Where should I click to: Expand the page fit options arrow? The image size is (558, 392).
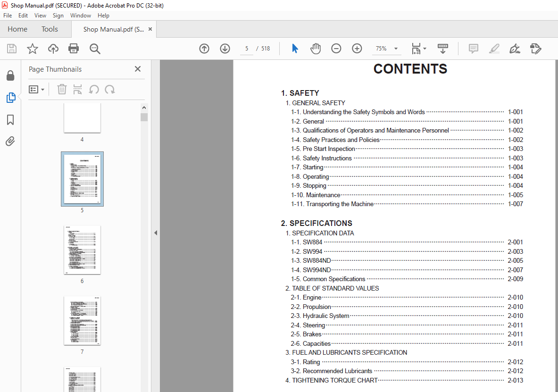[425, 49]
